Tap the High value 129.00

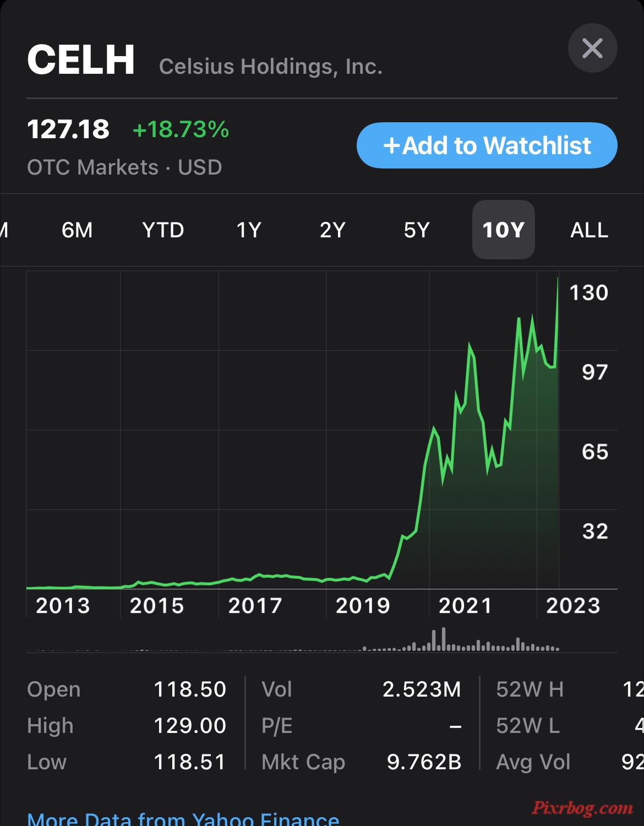(189, 726)
